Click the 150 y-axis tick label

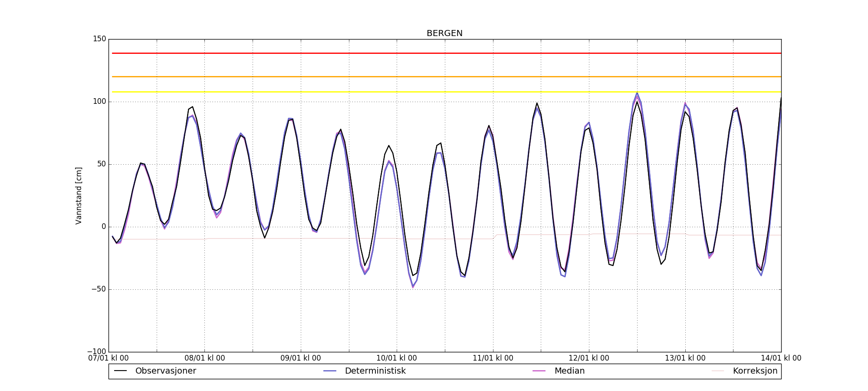99,39
